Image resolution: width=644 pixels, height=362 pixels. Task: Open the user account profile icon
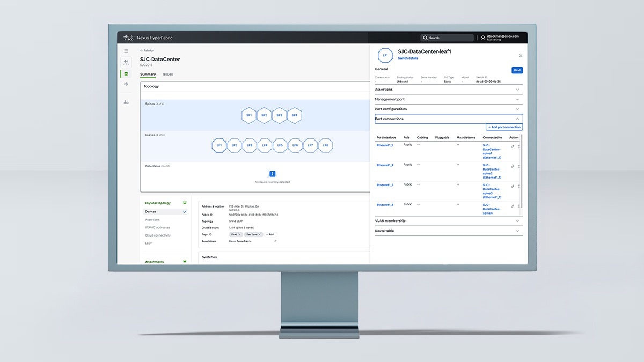click(483, 38)
